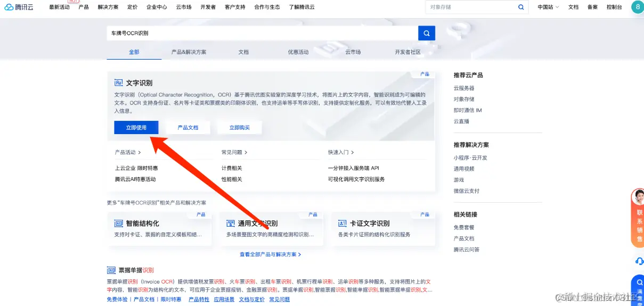The width and height of the screenshot is (644, 306).
Task: Expand 产品活动 section arrow
Action: (140, 153)
